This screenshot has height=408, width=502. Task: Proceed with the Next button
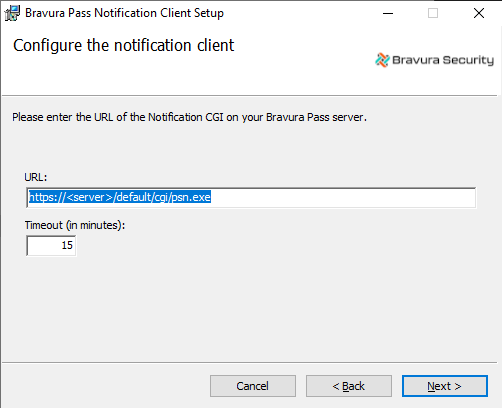(x=445, y=386)
